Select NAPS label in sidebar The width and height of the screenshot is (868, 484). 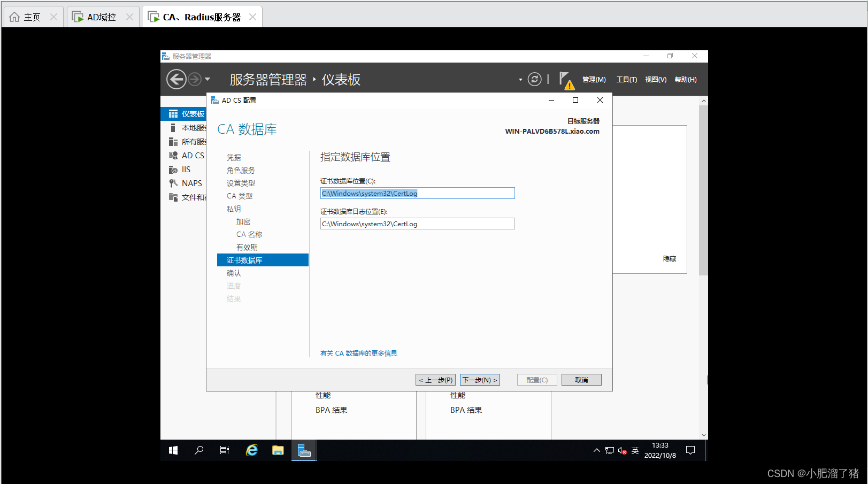[x=192, y=183]
